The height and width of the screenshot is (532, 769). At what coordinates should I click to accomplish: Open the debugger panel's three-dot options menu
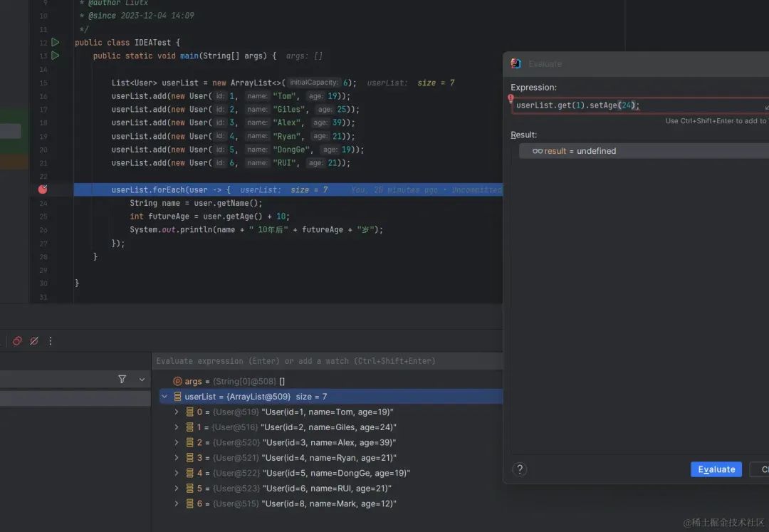(x=50, y=341)
